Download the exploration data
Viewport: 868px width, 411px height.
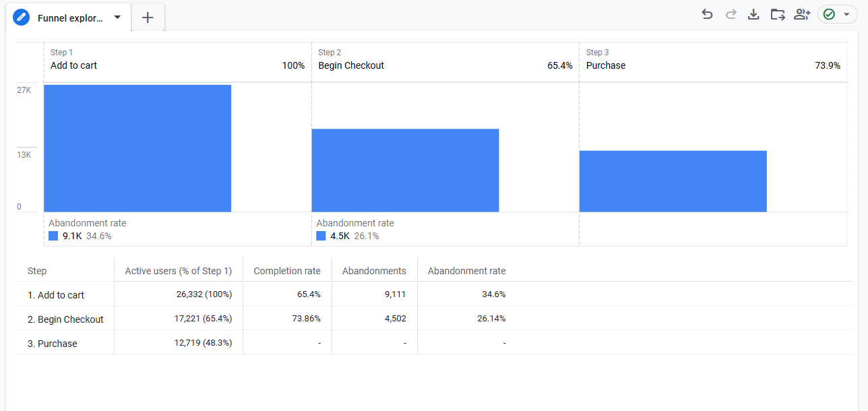754,14
